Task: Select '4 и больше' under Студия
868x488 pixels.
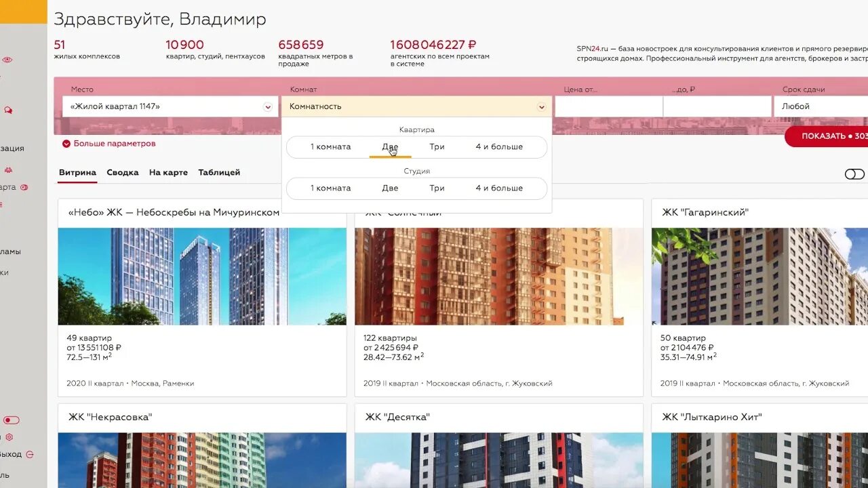Action: (x=499, y=188)
